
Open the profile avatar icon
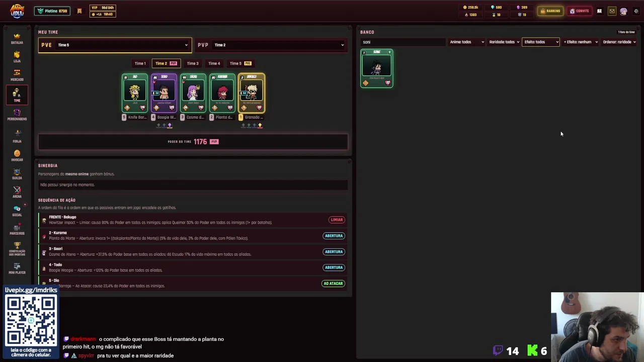click(x=624, y=11)
